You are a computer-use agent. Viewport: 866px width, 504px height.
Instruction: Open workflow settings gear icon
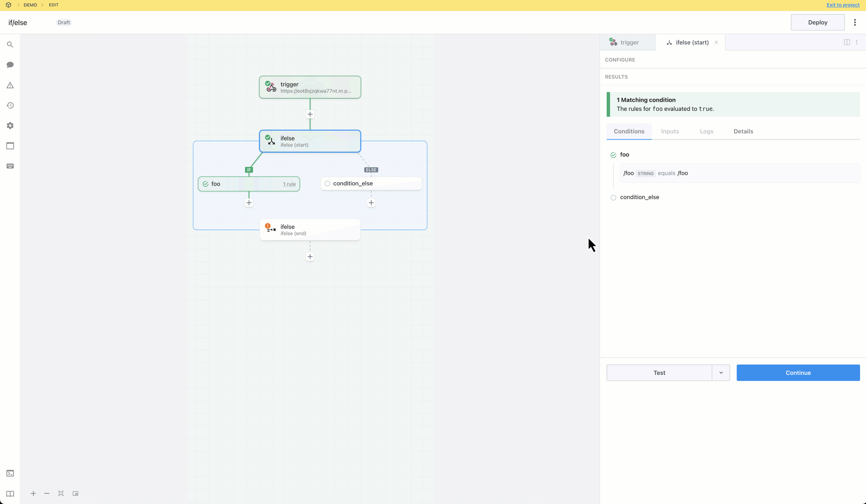pos(10,126)
